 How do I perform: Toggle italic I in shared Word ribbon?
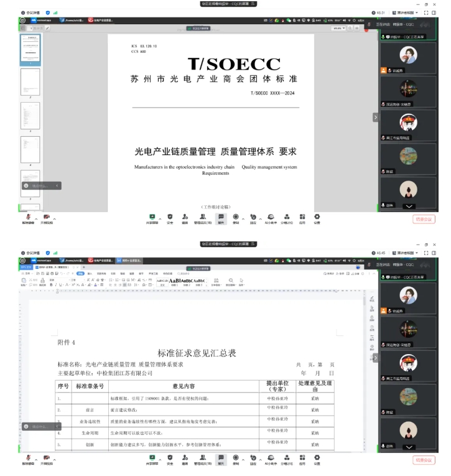(x=56, y=285)
